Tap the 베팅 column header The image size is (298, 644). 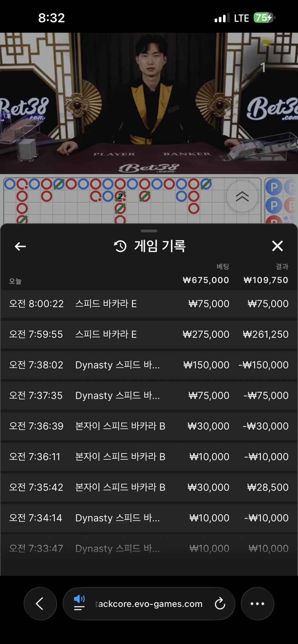[223, 267]
